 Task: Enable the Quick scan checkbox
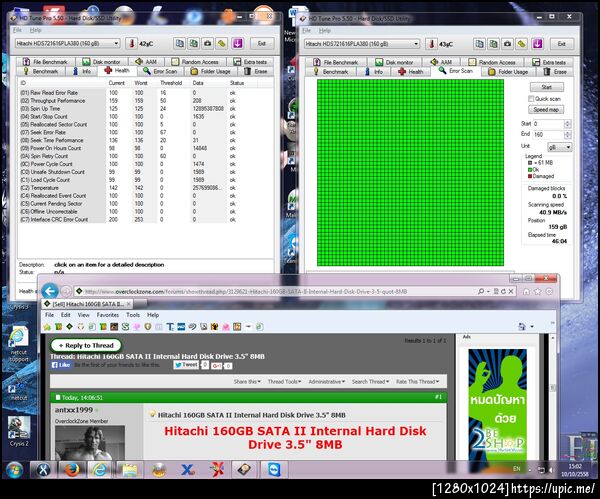[531, 99]
